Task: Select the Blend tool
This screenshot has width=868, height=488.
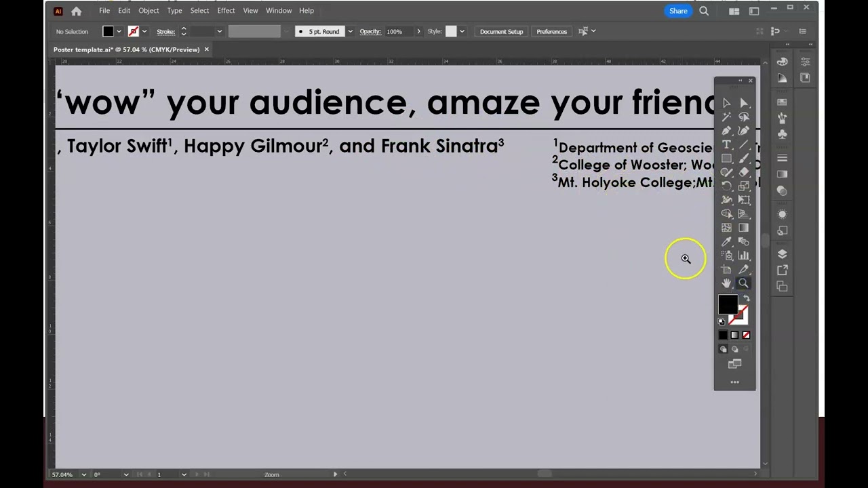Action: [x=744, y=242]
